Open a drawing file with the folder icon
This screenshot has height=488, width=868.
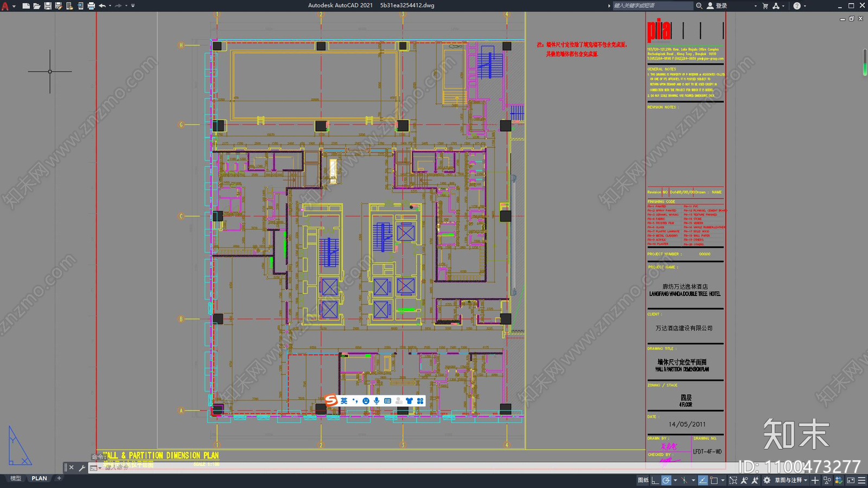37,6
